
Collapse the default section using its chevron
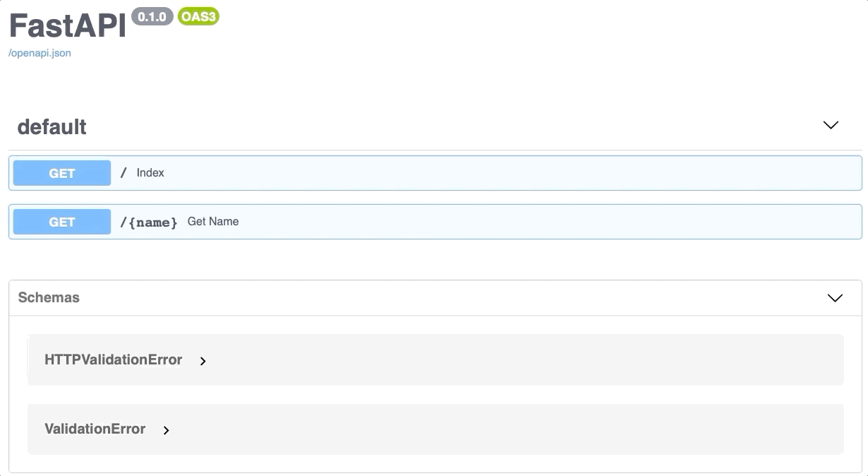click(831, 125)
